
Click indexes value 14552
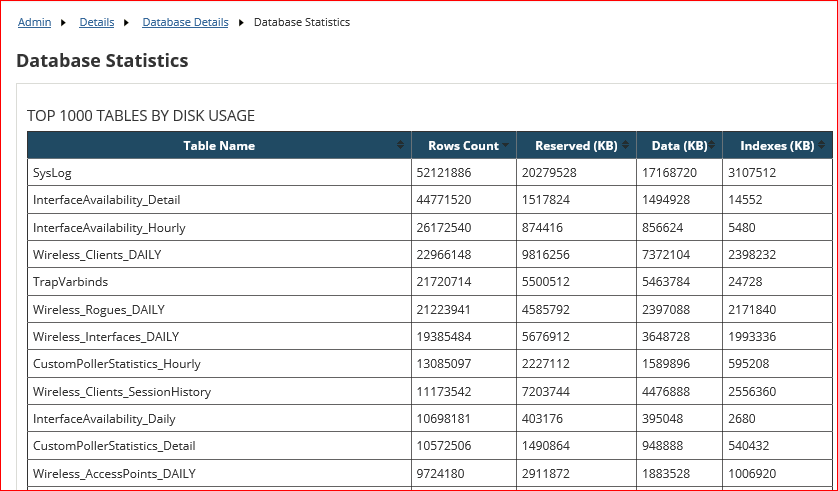tap(745, 200)
